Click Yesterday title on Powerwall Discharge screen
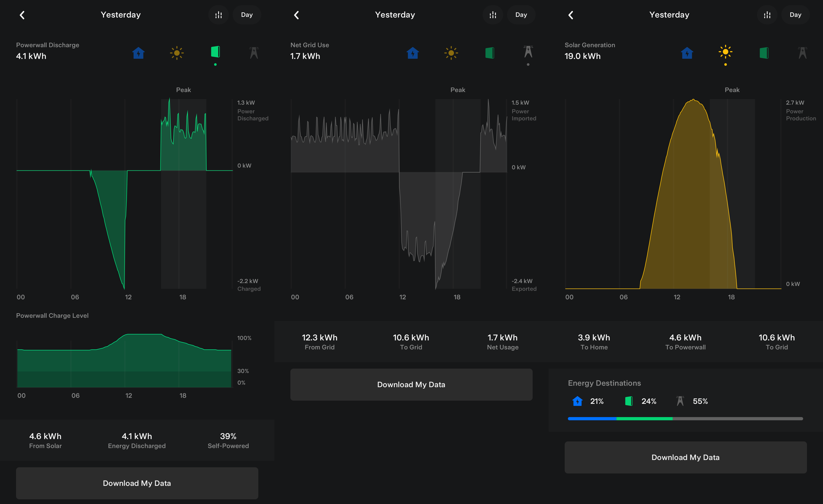The image size is (823, 504). coord(121,15)
